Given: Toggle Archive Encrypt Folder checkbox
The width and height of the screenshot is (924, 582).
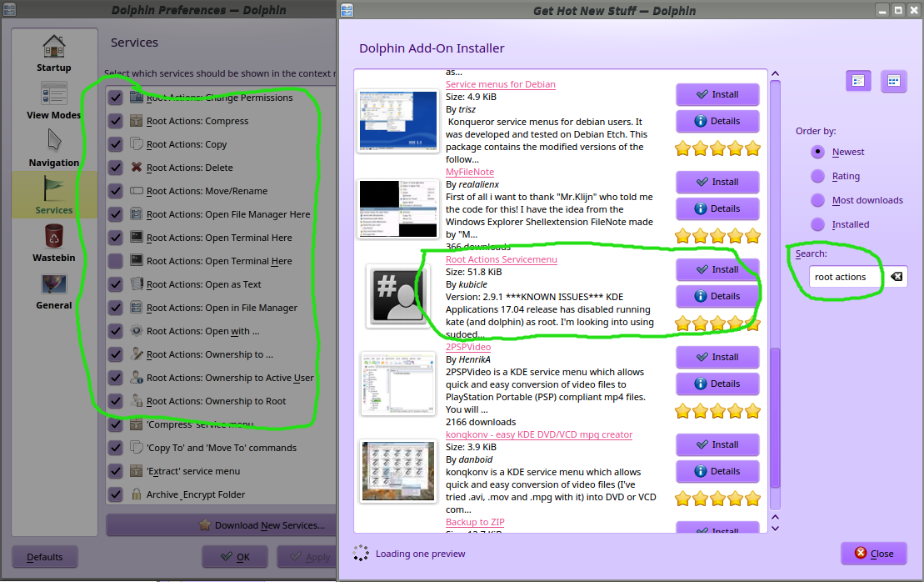Looking at the screenshot, I should click(115, 494).
